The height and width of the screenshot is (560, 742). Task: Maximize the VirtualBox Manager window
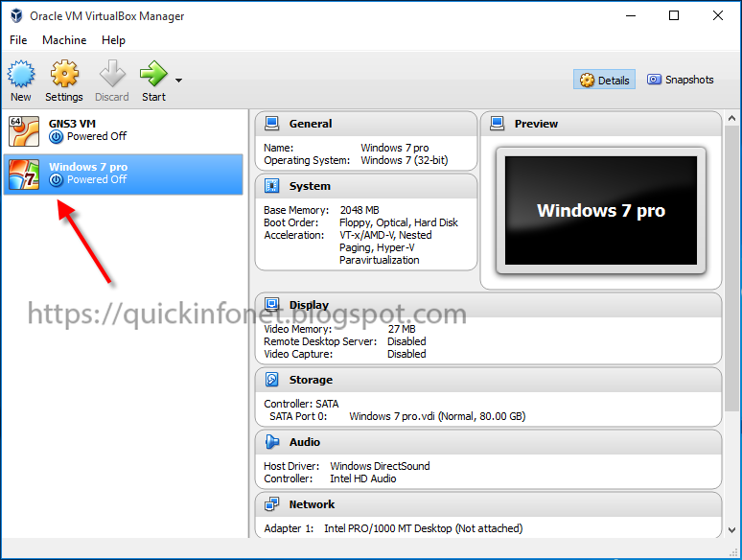674,15
